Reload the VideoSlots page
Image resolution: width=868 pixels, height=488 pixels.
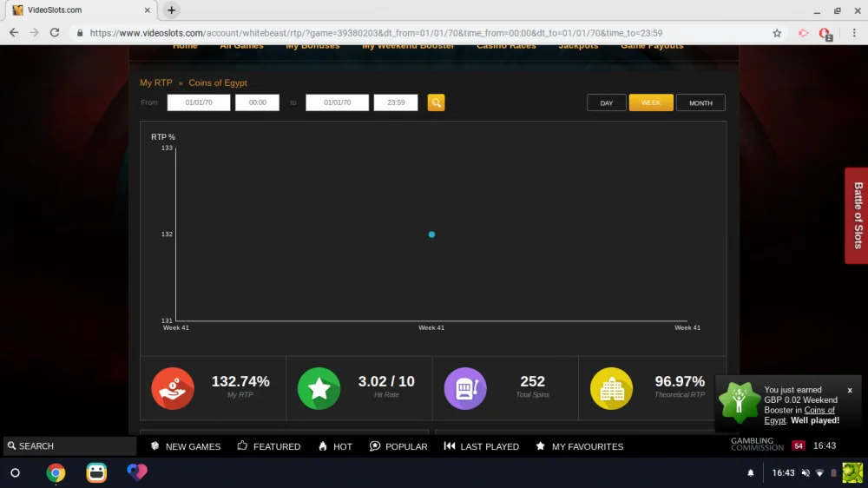(x=54, y=33)
